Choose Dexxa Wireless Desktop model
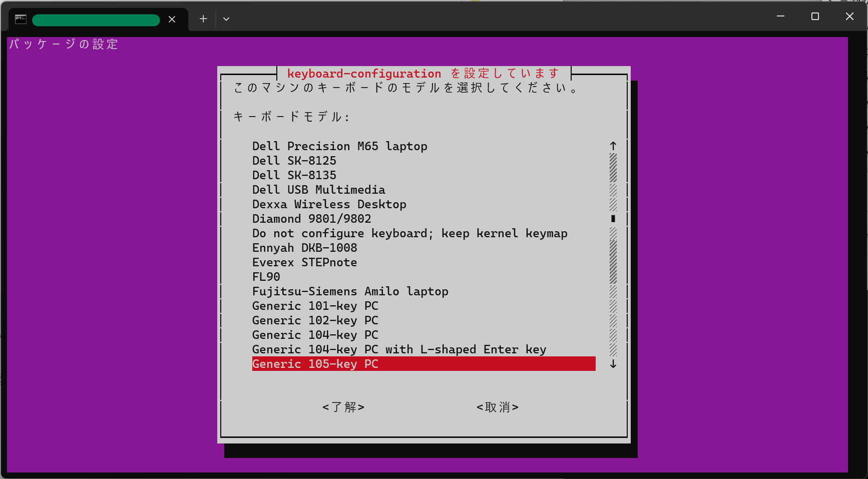The image size is (868, 479). [x=329, y=204]
